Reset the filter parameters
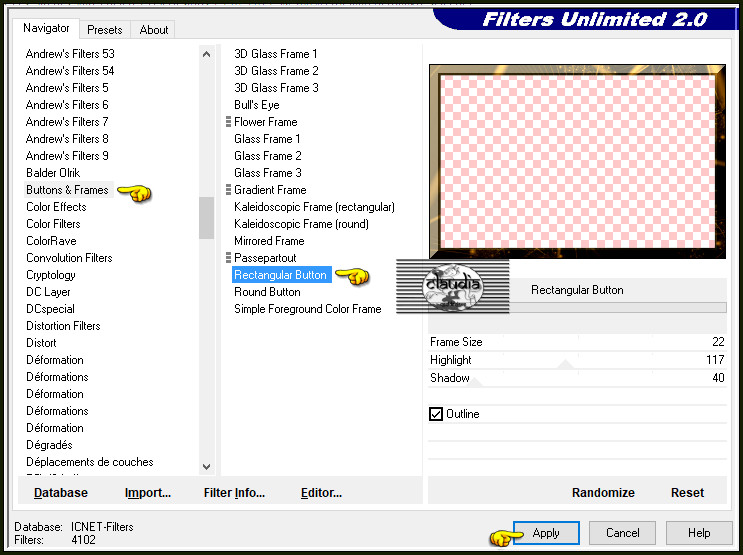Screen dimensions: 743x555 coord(687,492)
